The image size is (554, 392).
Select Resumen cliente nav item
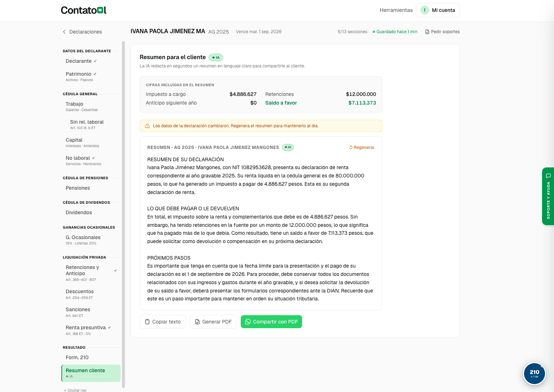tap(91, 373)
